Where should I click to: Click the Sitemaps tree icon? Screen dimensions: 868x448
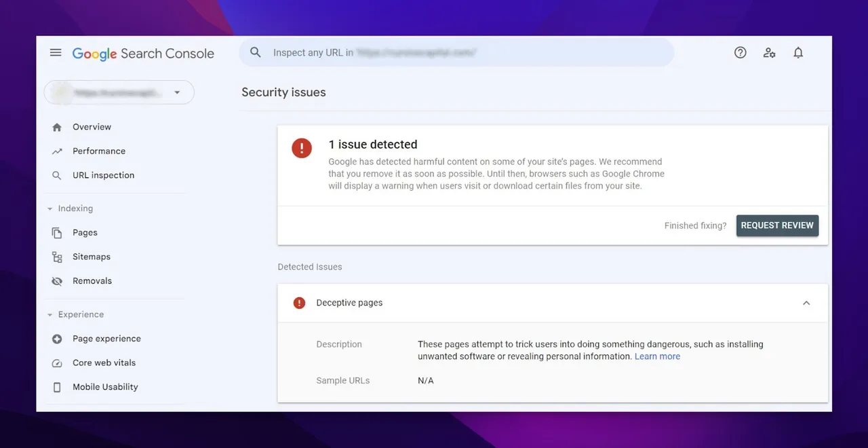tap(57, 257)
